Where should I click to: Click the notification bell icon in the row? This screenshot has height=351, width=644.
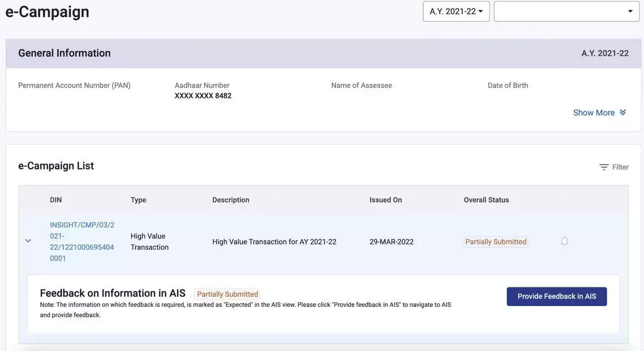[564, 241]
